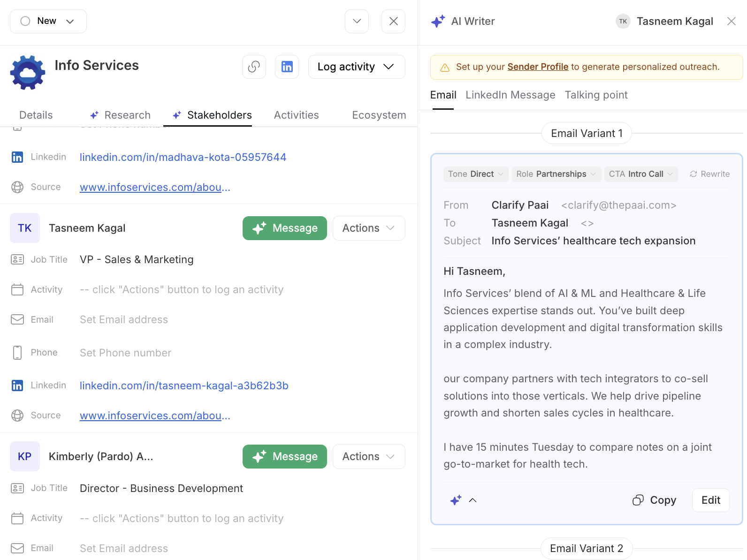The image size is (747, 560).
Task: Set Email address for Kimberly Pardo
Action: 124,548
